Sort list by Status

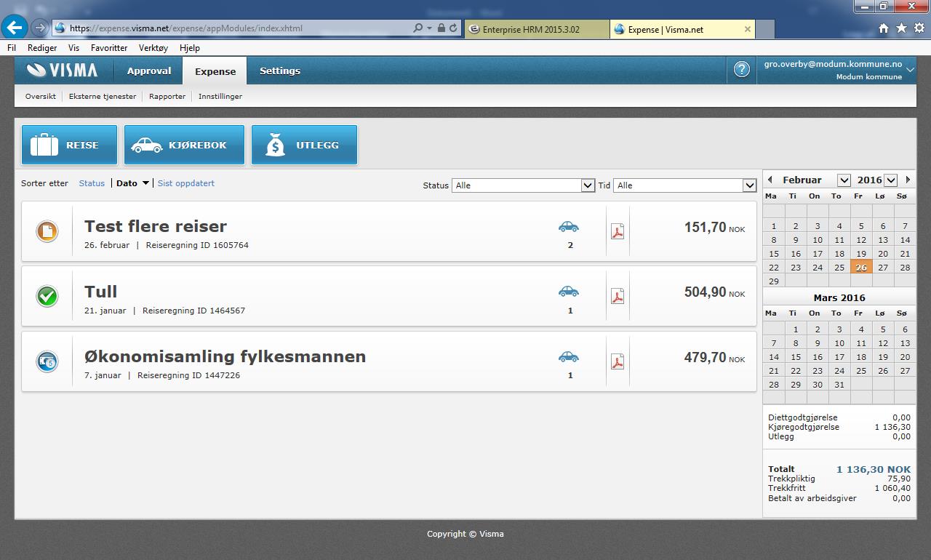coord(92,183)
